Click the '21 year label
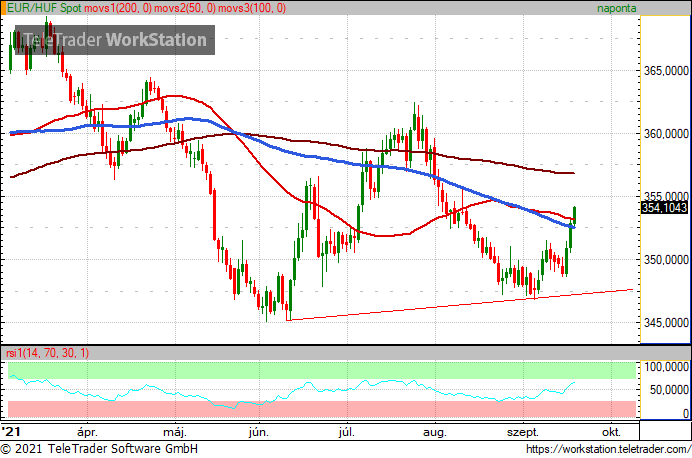This screenshot has height=458, width=692. [x=11, y=431]
